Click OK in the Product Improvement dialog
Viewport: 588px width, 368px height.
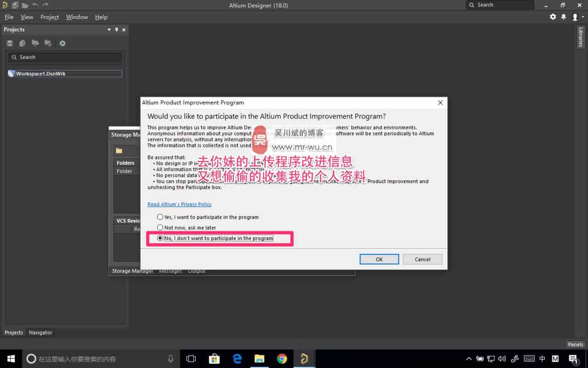click(x=379, y=259)
